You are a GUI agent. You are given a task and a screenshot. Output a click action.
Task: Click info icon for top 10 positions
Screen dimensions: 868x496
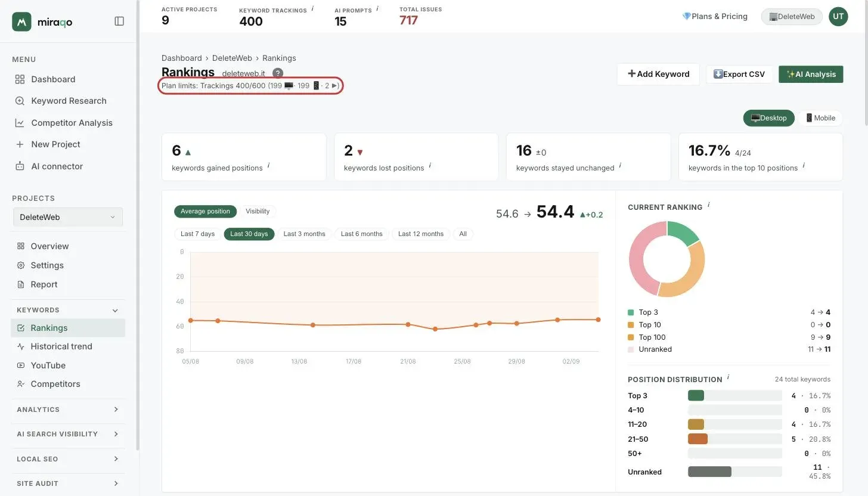804,165
